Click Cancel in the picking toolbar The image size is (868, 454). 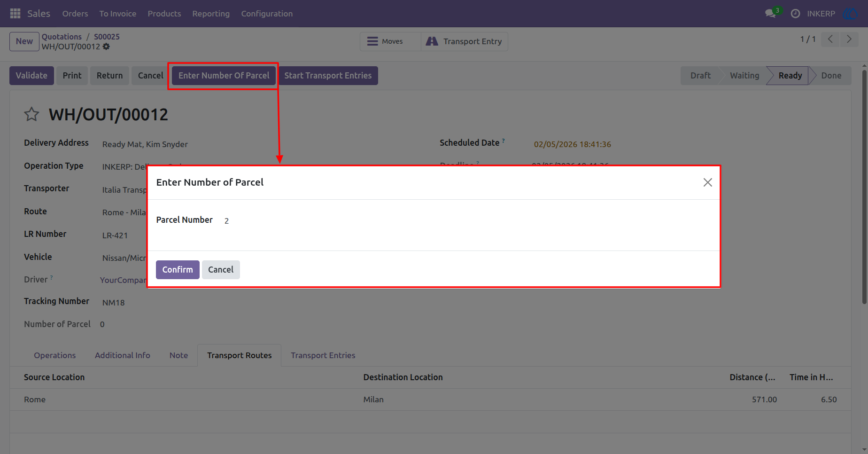150,76
